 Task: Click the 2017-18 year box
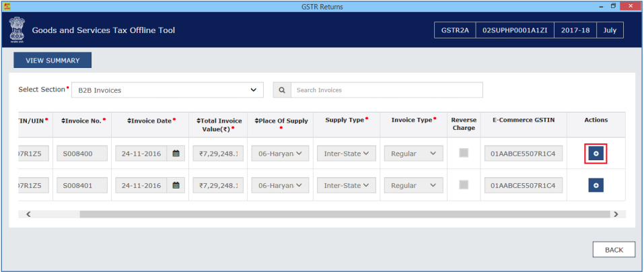coord(575,30)
